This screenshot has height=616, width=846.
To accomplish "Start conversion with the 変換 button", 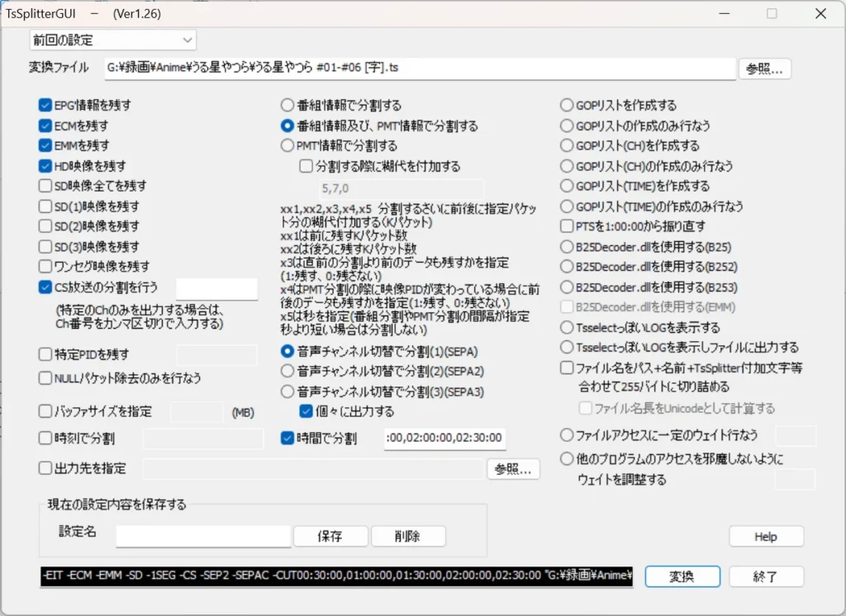I will pos(682,576).
